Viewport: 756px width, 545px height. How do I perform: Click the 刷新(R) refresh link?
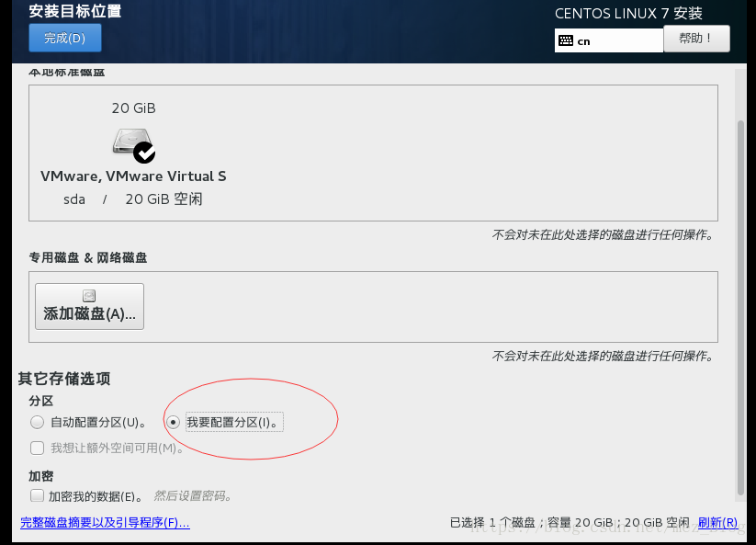719,521
